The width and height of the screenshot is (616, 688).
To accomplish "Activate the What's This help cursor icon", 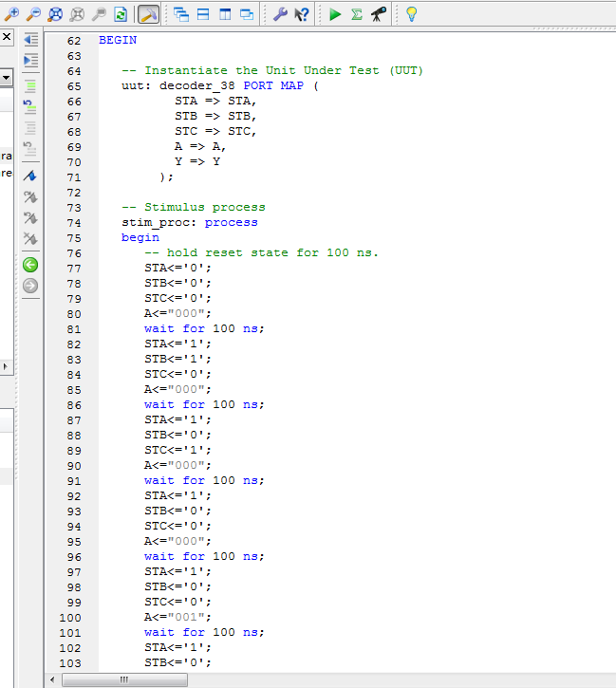I will pyautogui.click(x=302, y=14).
